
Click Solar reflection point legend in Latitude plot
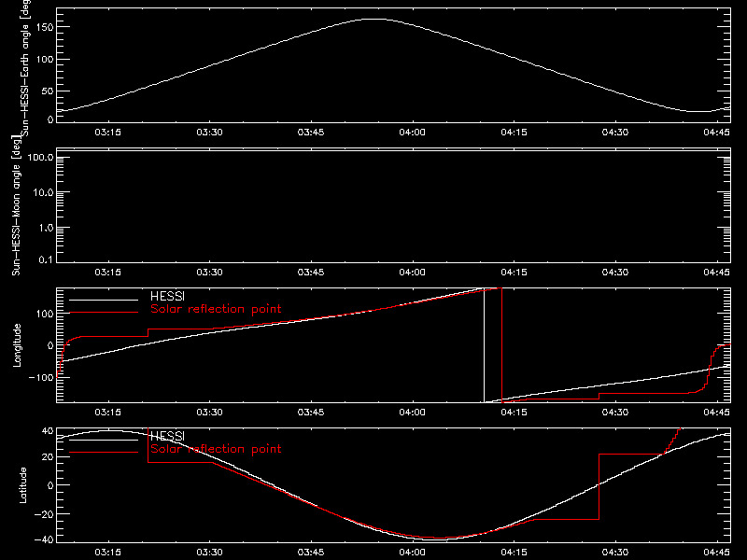click(x=216, y=449)
